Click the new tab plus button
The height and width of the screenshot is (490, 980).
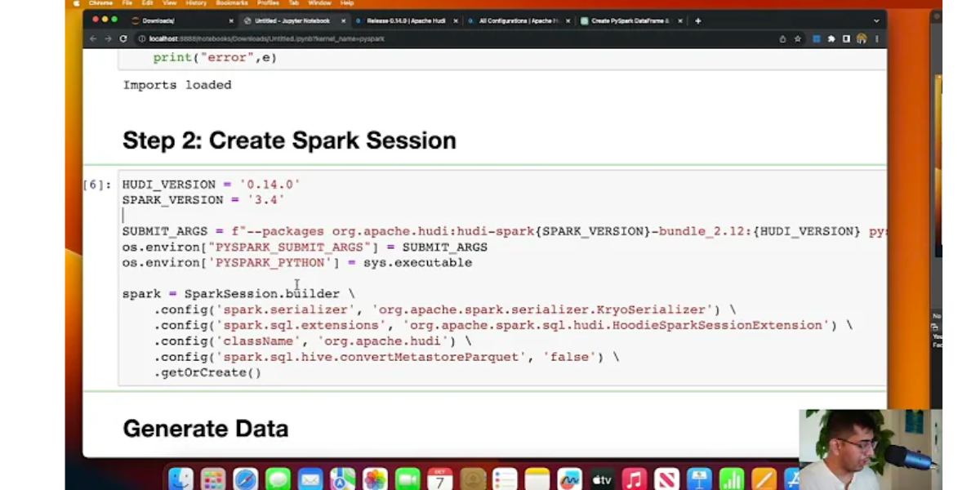point(697,20)
